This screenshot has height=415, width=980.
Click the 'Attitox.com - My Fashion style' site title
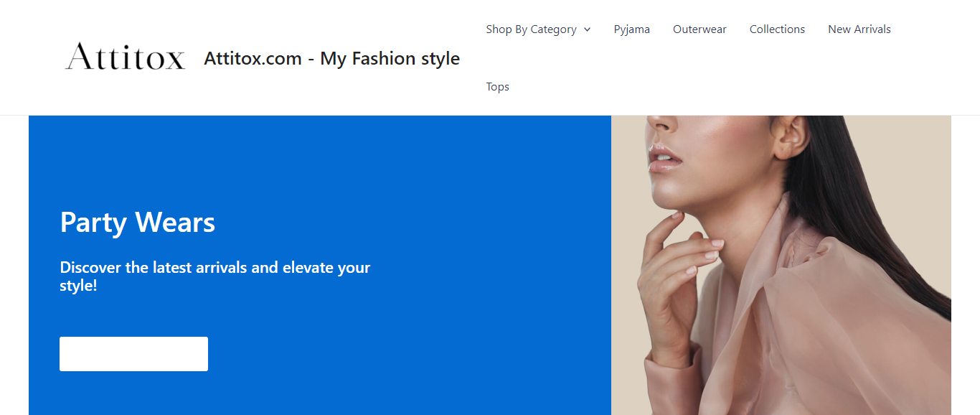point(331,58)
